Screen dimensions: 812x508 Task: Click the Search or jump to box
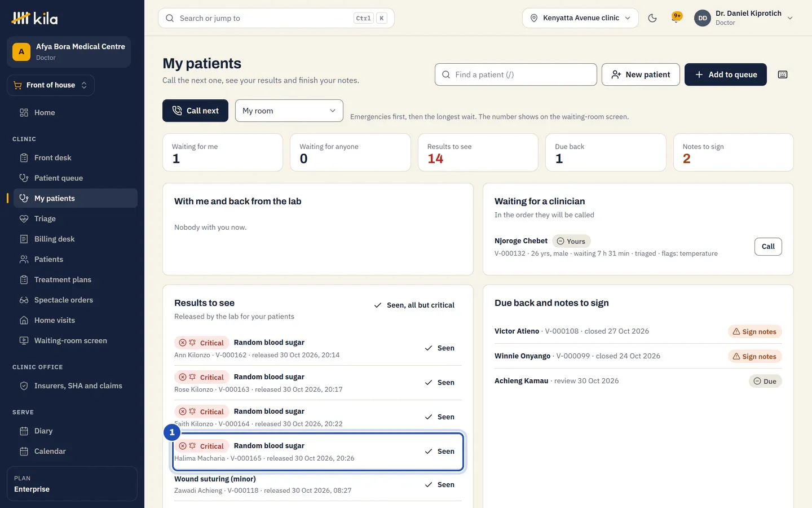coord(276,18)
